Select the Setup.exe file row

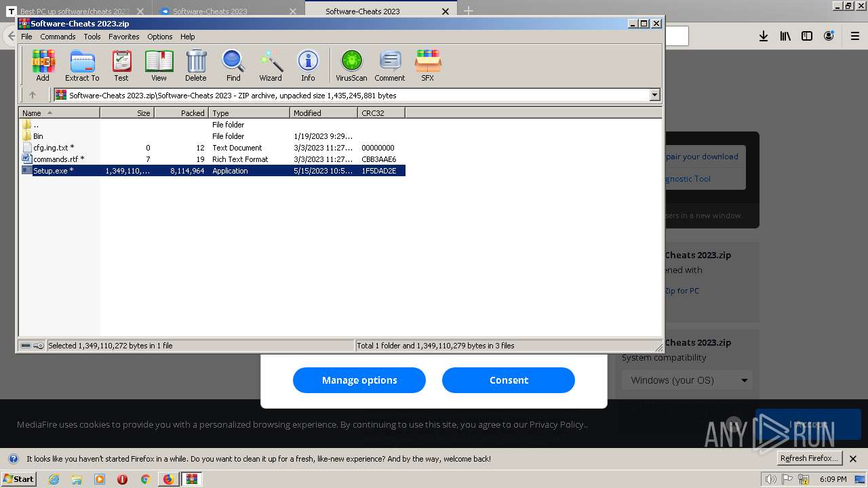click(212, 171)
